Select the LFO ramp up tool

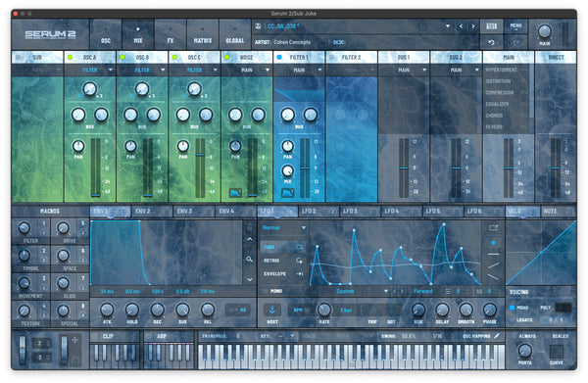click(x=493, y=265)
